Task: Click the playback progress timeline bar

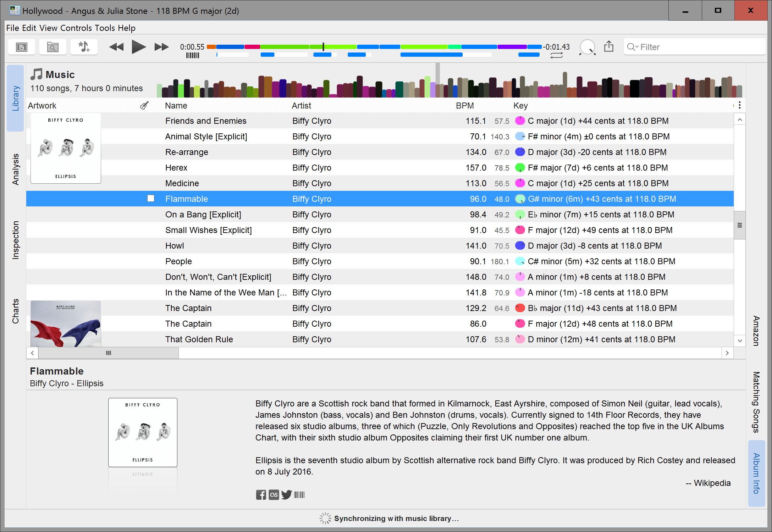Action: click(x=375, y=47)
